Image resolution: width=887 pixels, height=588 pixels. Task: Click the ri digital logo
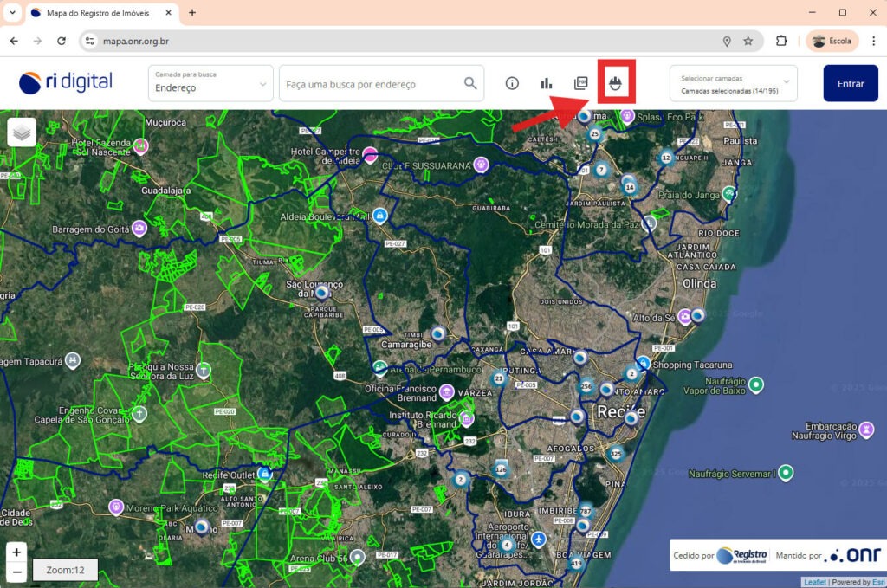66,83
